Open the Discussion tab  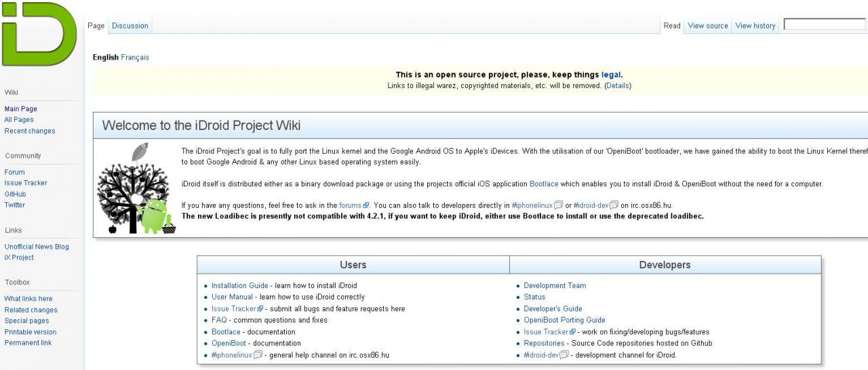coord(130,26)
